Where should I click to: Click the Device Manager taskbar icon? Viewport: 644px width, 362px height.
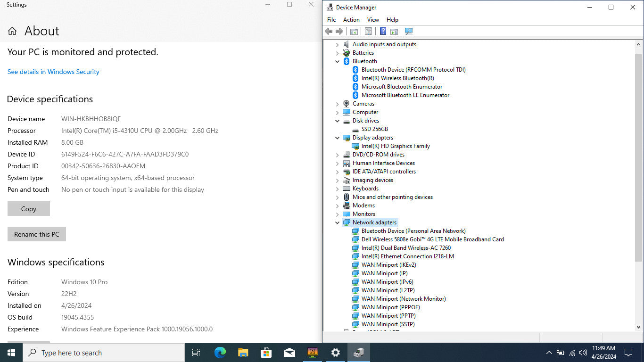[358, 353]
